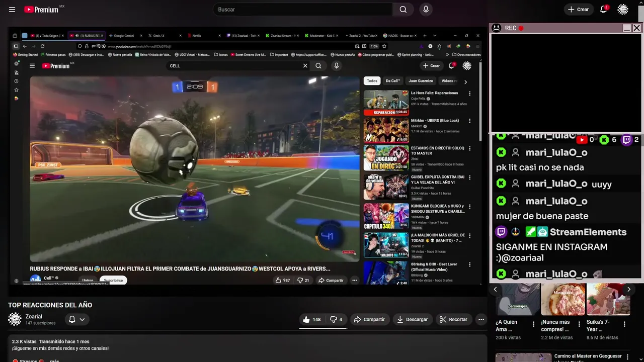The image size is (644, 362).
Task: Open the subscription notification bell dropdown beside Zoarial
Action: tap(76, 319)
